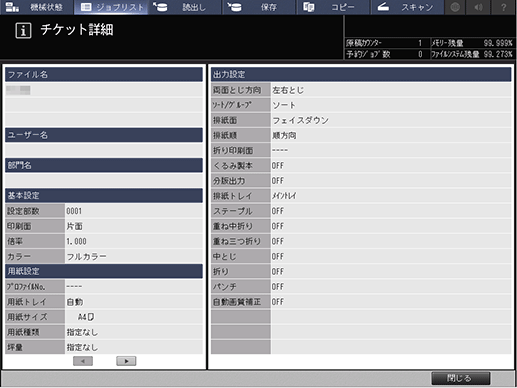517x388 pixels.
Task: Click the 読出し recall icon
Action: click(160, 7)
